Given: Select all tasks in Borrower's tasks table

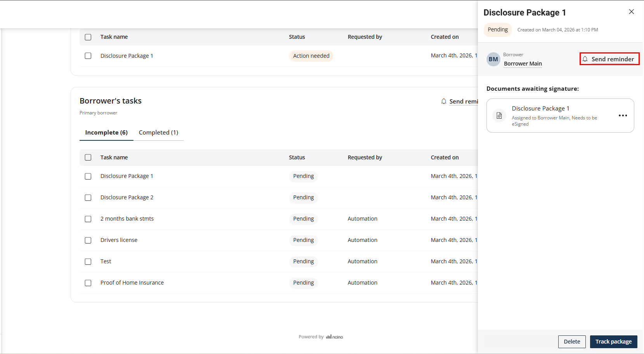Looking at the screenshot, I should click(88, 157).
